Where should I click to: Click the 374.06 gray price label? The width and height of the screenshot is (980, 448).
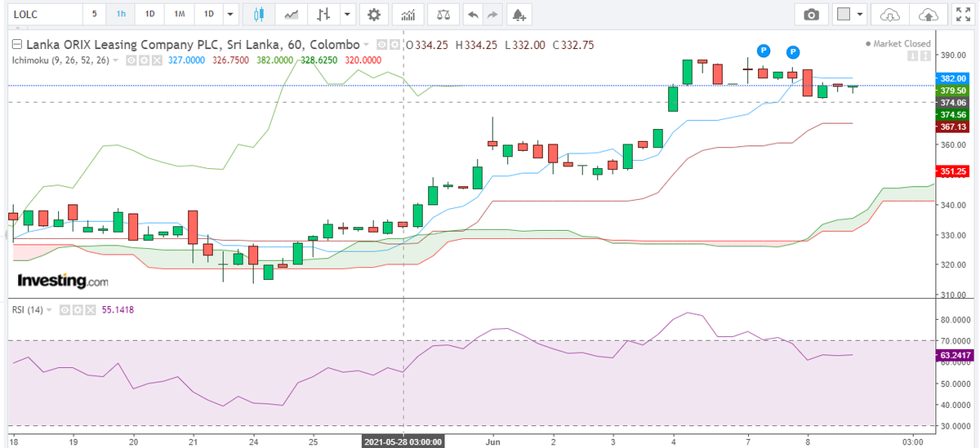click(x=954, y=103)
